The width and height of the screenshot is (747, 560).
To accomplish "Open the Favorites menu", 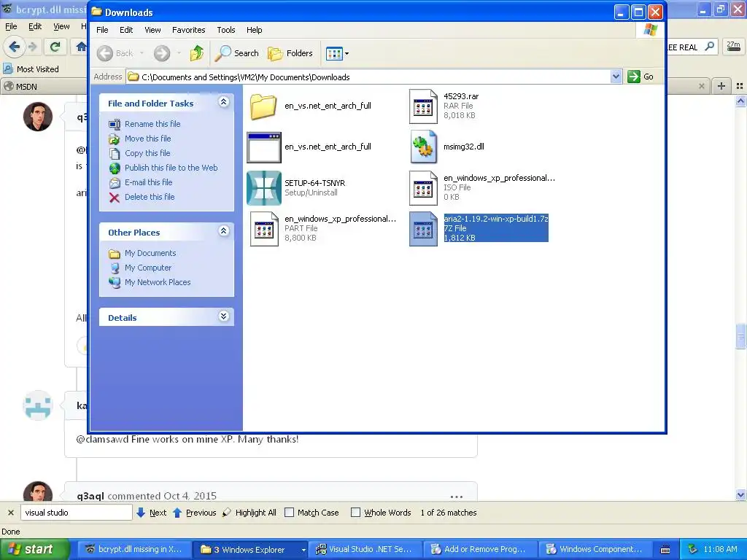I will point(189,30).
